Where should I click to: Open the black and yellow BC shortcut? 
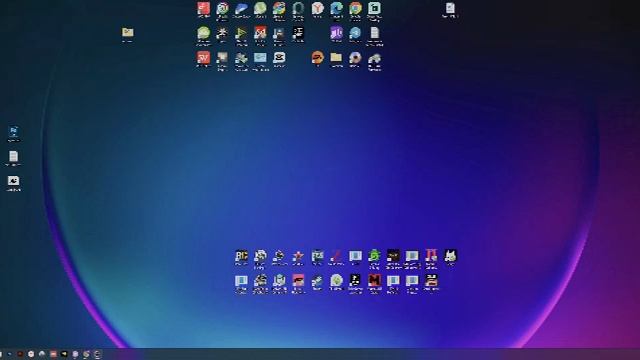tap(241, 256)
